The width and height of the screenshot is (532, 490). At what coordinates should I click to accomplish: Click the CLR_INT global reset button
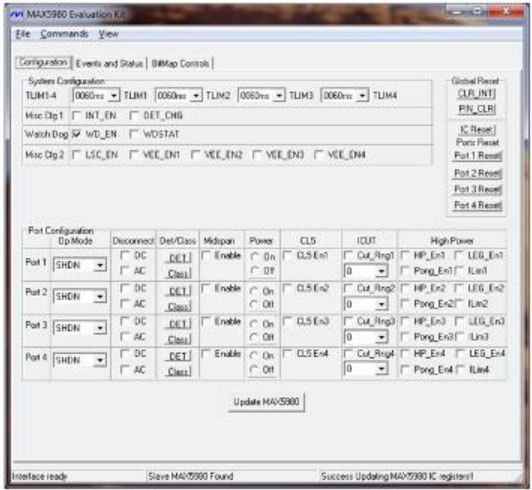pyautogui.click(x=476, y=94)
